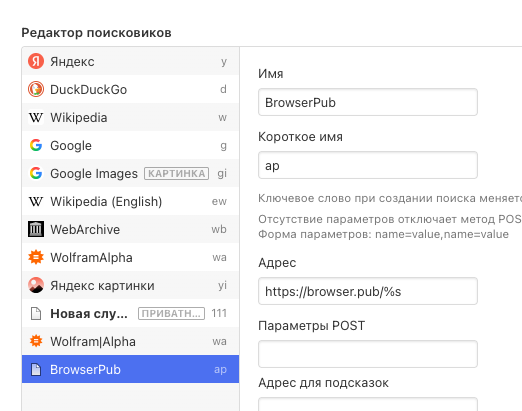Click the '111' shortcut keyword

[219, 313]
